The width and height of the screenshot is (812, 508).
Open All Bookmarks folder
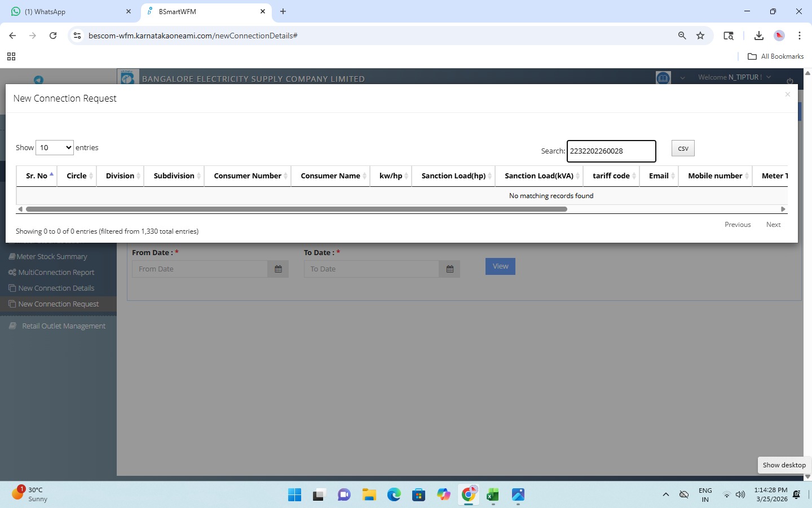[775, 56]
